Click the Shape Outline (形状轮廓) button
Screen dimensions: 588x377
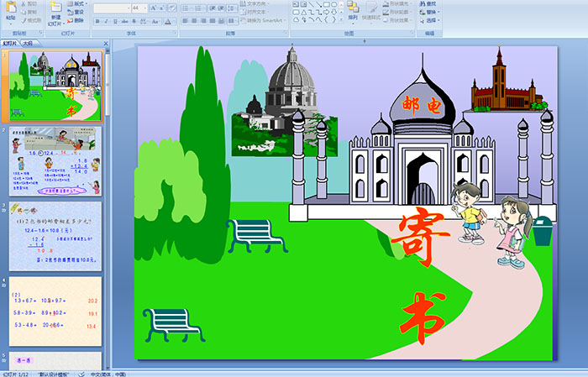[x=396, y=12]
